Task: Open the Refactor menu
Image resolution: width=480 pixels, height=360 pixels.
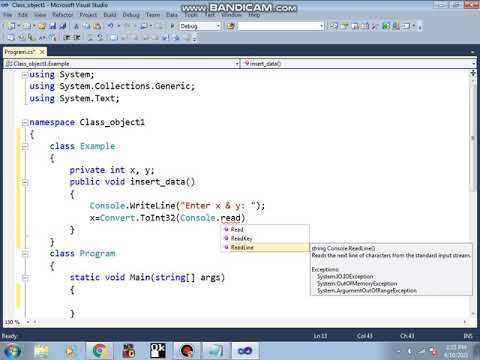Action: (x=63, y=15)
